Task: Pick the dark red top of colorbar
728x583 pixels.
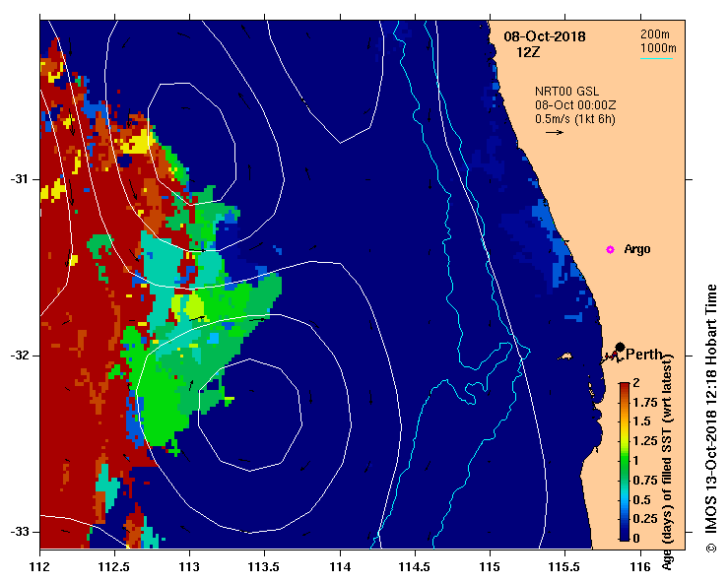Action: pyautogui.click(x=624, y=385)
